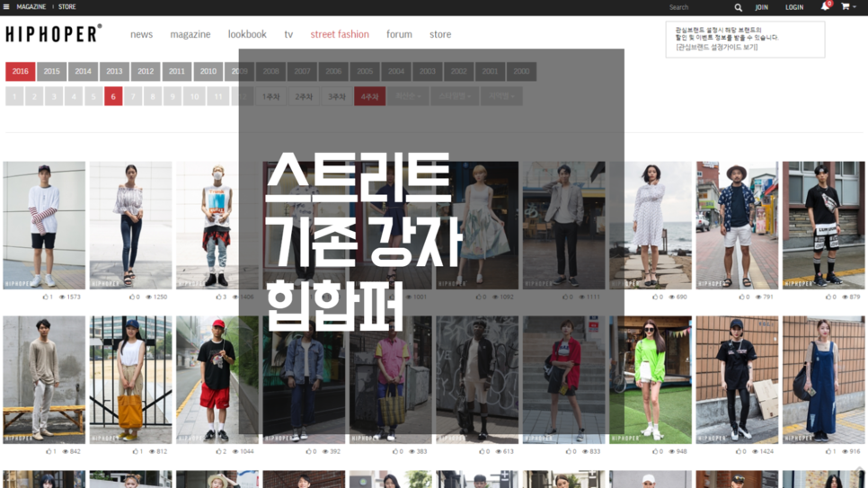Screen dimensions: 868x488
Task: Open the photo with 1250 views
Action: click(130, 226)
